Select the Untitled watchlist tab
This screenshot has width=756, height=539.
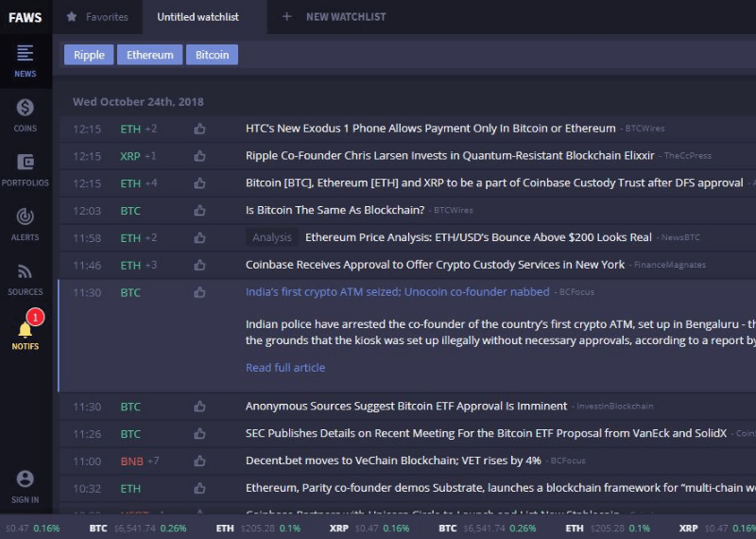[198, 17]
